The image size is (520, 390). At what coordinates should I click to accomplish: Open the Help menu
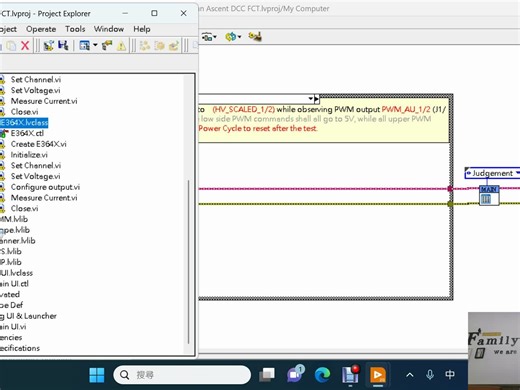(142, 29)
